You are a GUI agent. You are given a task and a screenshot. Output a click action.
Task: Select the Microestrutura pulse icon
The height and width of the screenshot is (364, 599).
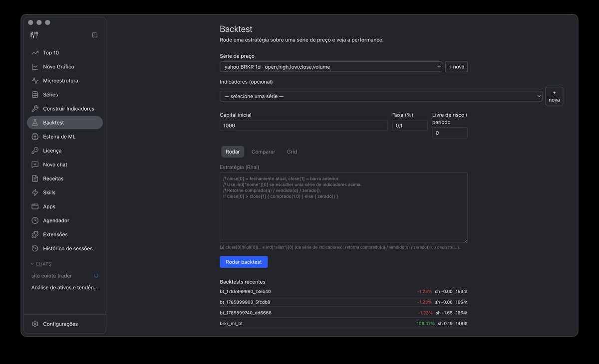pyautogui.click(x=35, y=81)
